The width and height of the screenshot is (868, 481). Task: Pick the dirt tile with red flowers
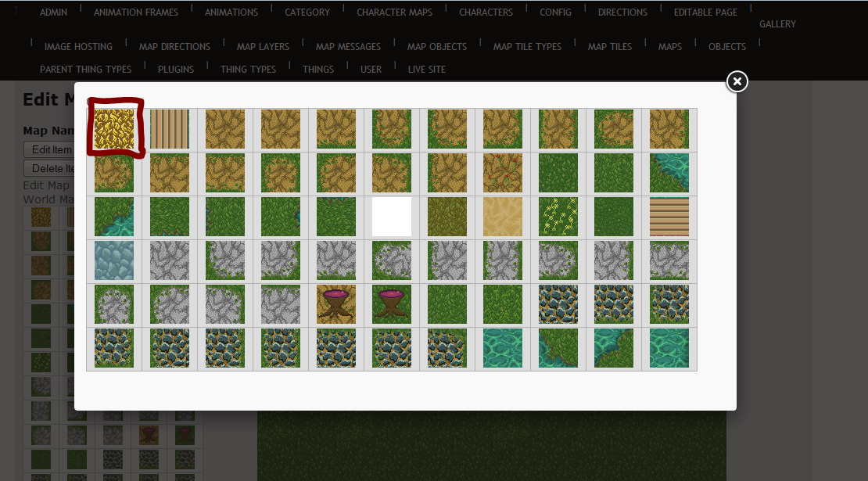[x=502, y=173]
